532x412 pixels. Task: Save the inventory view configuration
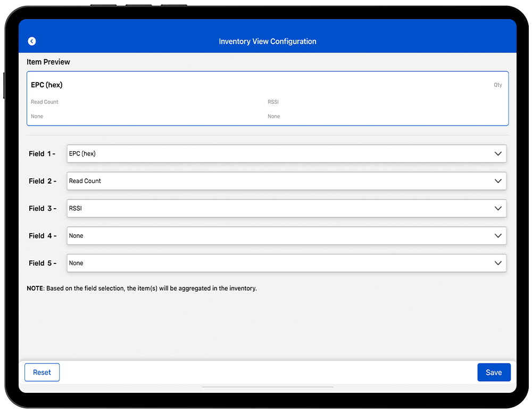pyautogui.click(x=494, y=373)
